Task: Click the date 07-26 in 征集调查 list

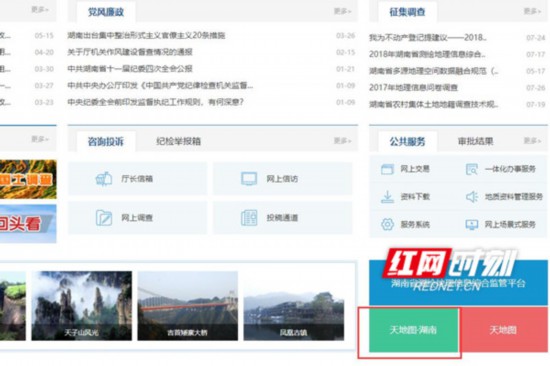Action: [x=536, y=88]
